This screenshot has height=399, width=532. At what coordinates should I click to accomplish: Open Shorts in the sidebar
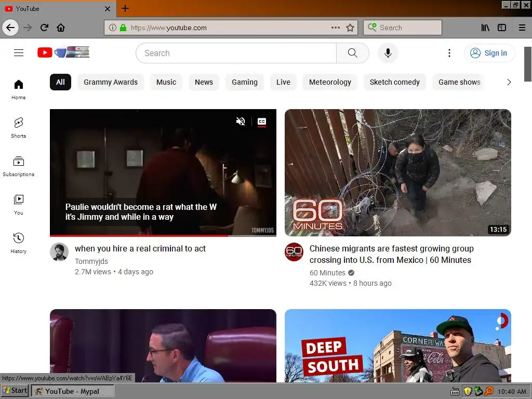coord(19,128)
